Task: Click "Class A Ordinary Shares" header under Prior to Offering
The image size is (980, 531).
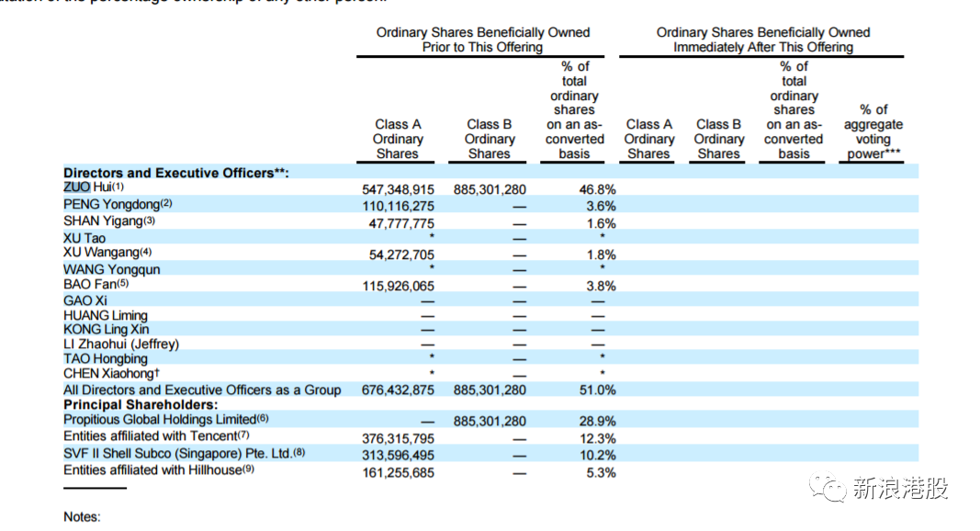Action: point(398,139)
